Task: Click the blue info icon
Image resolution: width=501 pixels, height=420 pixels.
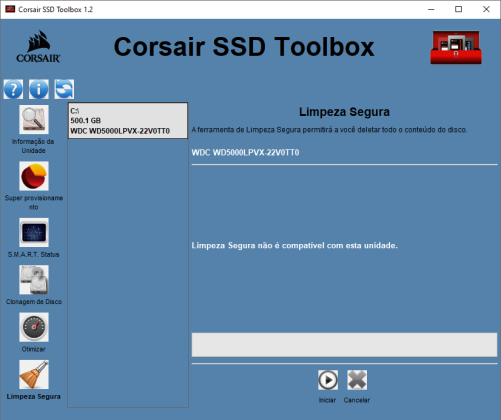Action: point(39,89)
